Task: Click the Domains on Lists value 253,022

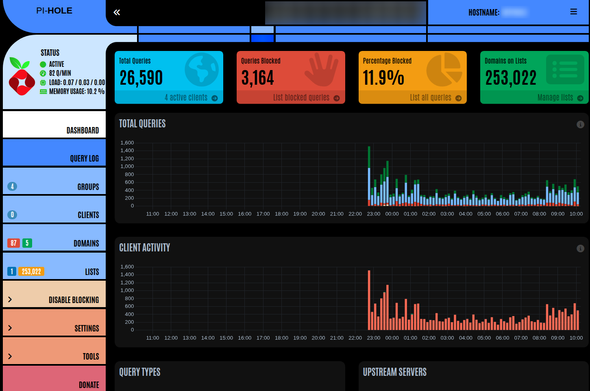Action: point(511,78)
